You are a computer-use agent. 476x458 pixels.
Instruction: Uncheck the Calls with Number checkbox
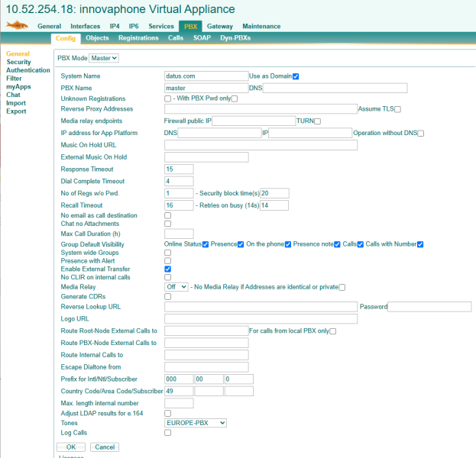click(420, 244)
